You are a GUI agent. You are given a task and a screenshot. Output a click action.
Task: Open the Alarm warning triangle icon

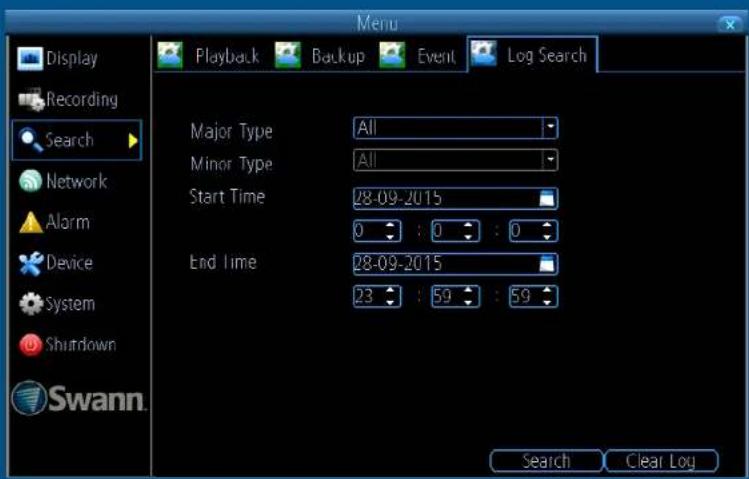point(31,223)
